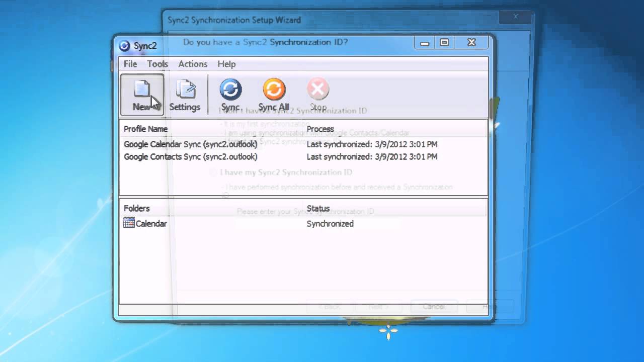Click the Status column header
Image resolution: width=644 pixels, height=362 pixels.
click(318, 208)
